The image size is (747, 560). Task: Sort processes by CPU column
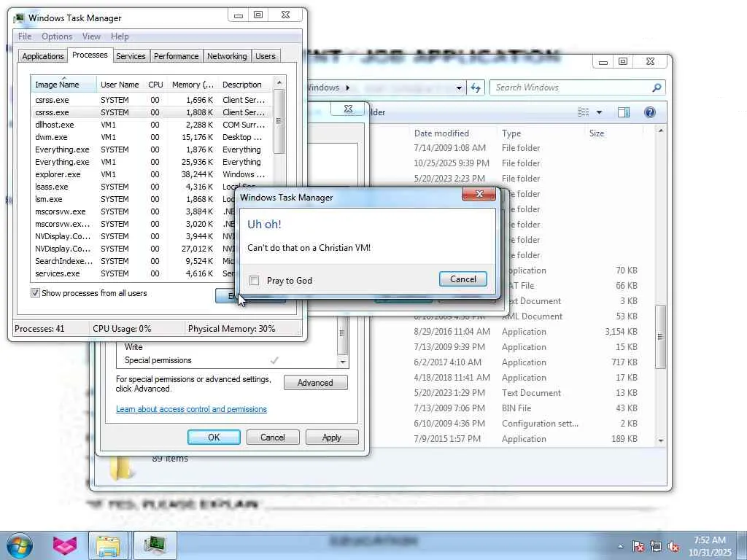(155, 85)
